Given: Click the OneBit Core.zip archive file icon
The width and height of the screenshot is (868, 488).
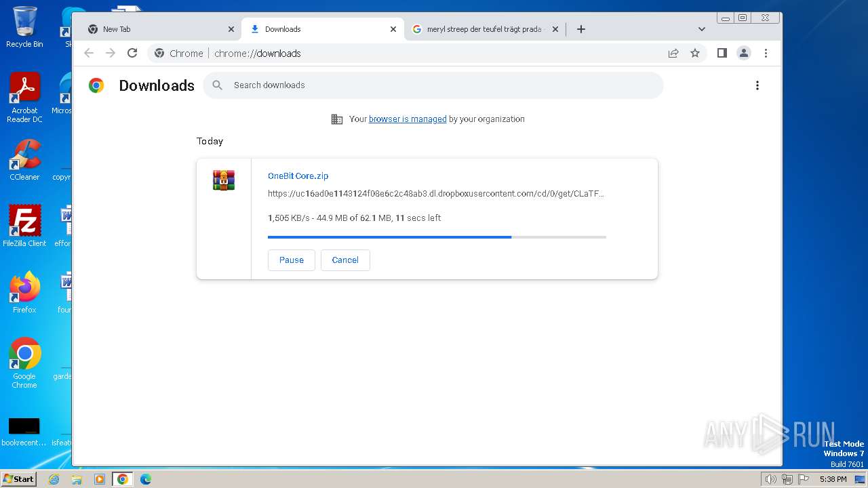Looking at the screenshot, I should point(224,180).
